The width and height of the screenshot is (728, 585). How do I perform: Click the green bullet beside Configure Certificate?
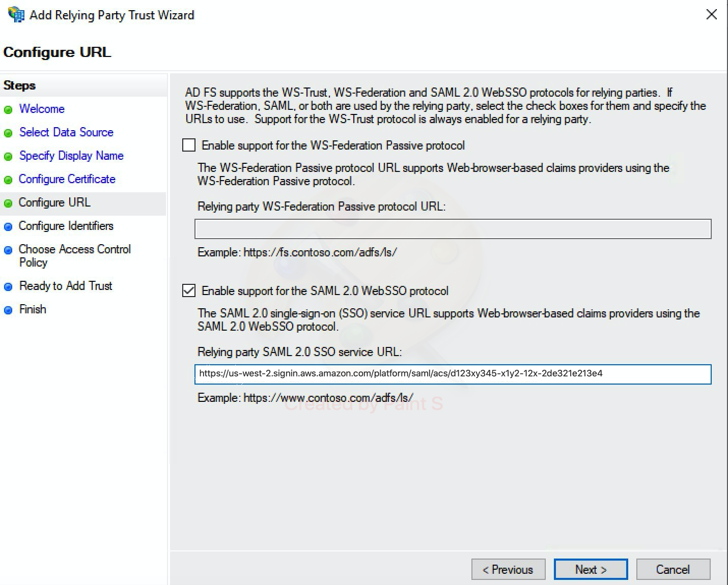(x=9, y=180)
